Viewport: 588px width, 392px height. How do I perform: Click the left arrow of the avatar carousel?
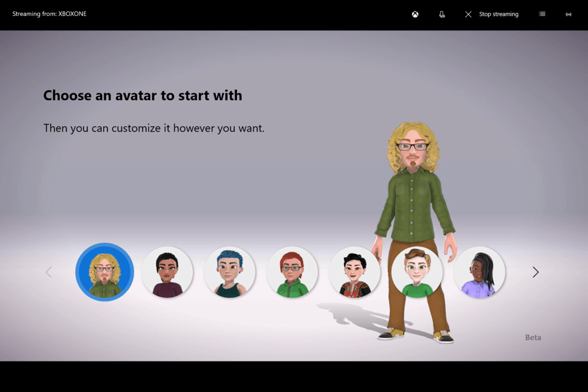coord(48,272)
